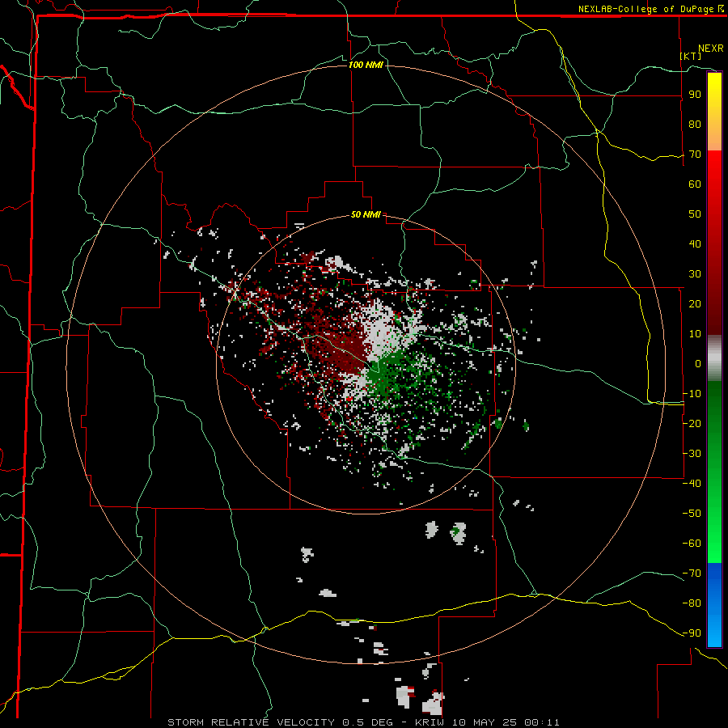Pick the gray zero-velocity color bar segment
Viewport: 728px width, 728px height.
(x=714, y=358)
